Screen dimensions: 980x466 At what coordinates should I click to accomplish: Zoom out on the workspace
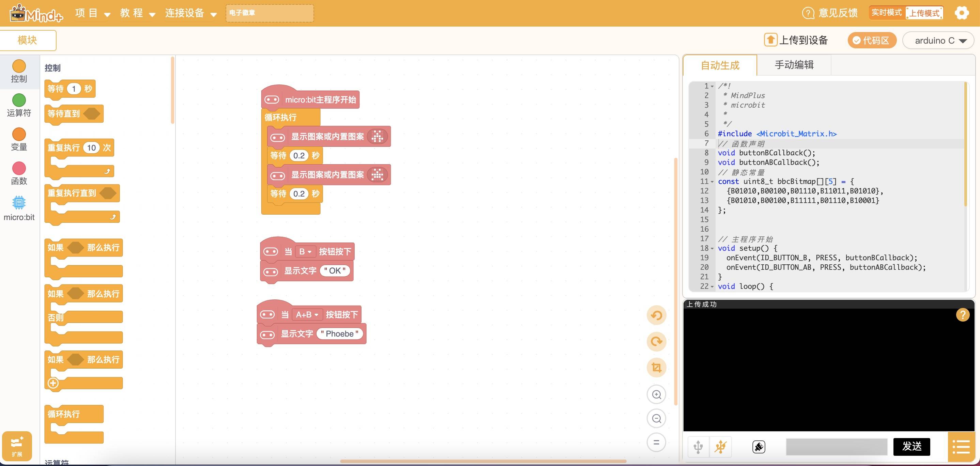coord(656,418)
